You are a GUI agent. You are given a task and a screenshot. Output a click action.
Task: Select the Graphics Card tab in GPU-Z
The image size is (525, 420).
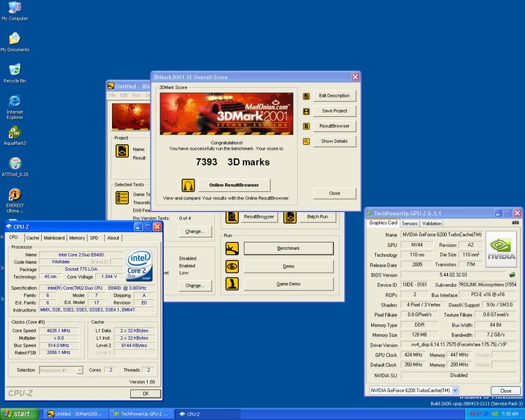[383, 223]
